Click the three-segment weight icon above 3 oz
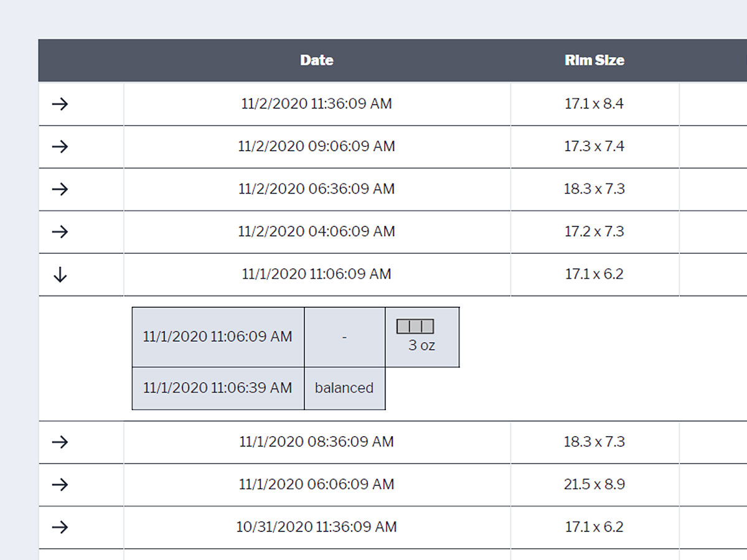 415,326
